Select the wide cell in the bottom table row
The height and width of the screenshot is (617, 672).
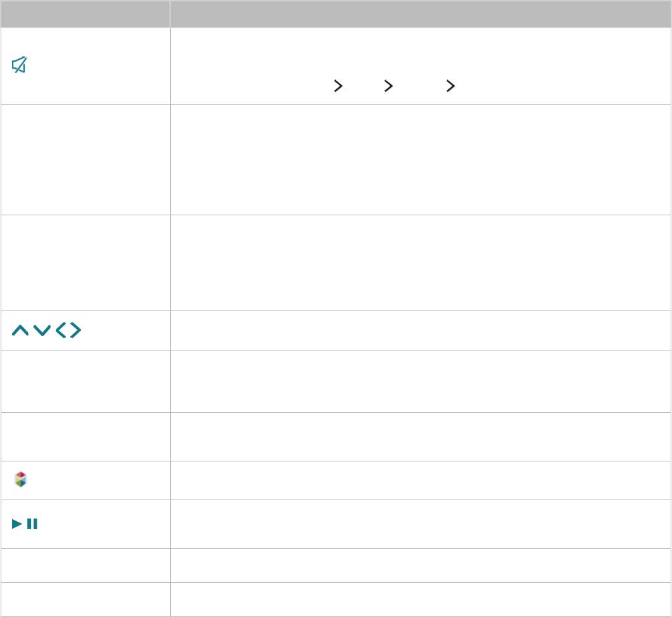420,599
